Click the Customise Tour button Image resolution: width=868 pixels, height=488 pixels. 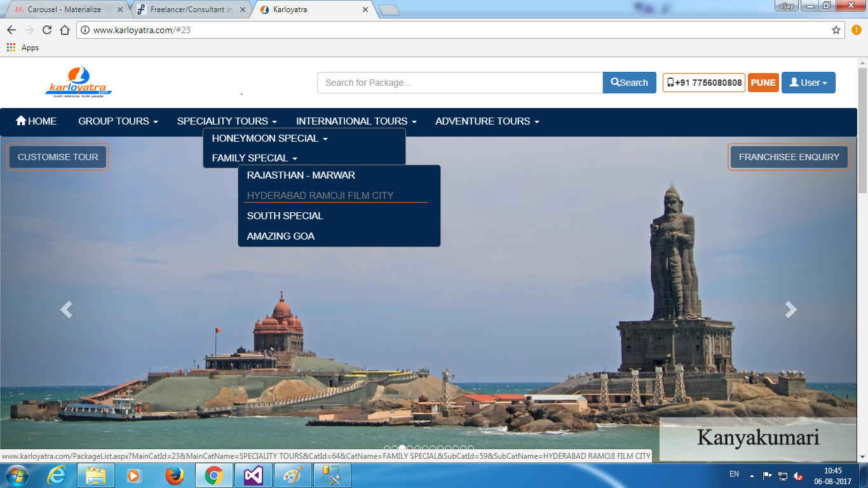[58, 157]
